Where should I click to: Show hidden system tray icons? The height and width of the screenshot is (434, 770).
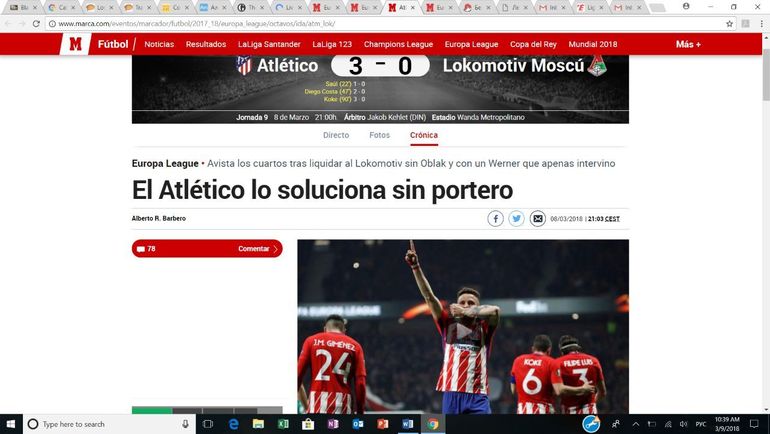click(x=635, y=424)
